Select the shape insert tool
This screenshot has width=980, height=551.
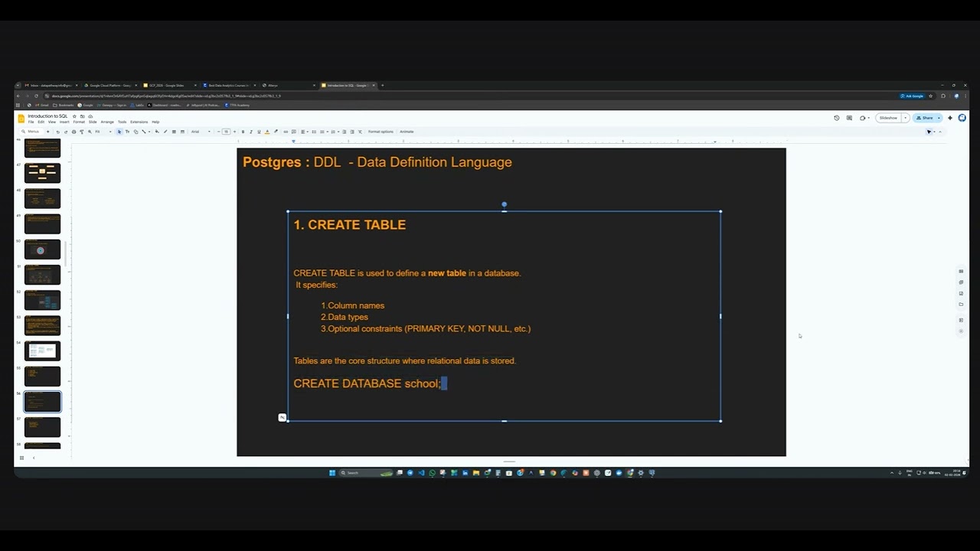pos(136,132)
